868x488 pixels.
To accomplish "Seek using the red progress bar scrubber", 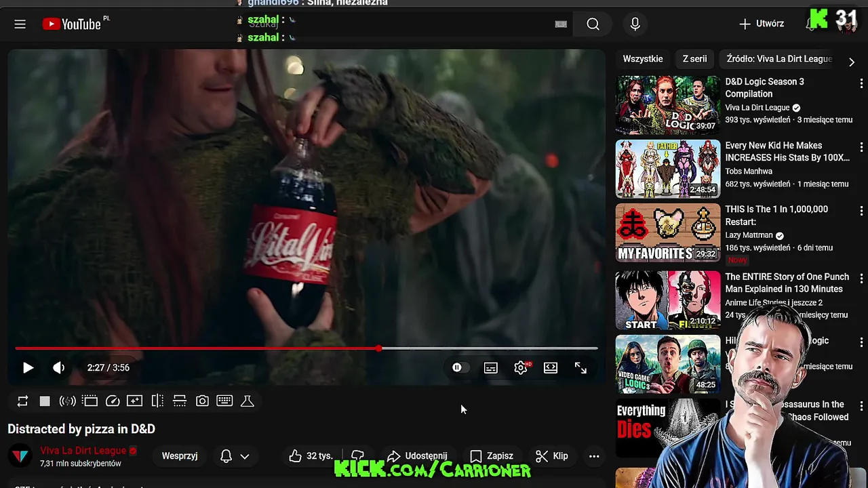I will coord(378,348).
